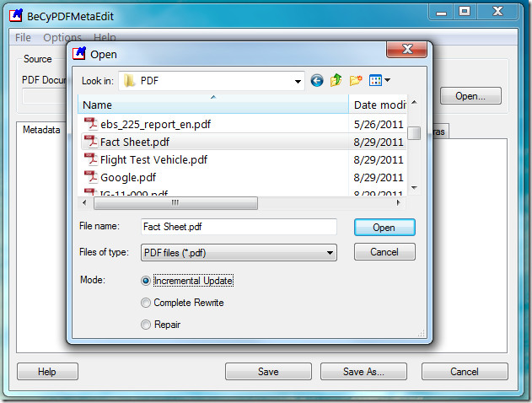Select file Flight Test Vehicle.pdf

153,159
